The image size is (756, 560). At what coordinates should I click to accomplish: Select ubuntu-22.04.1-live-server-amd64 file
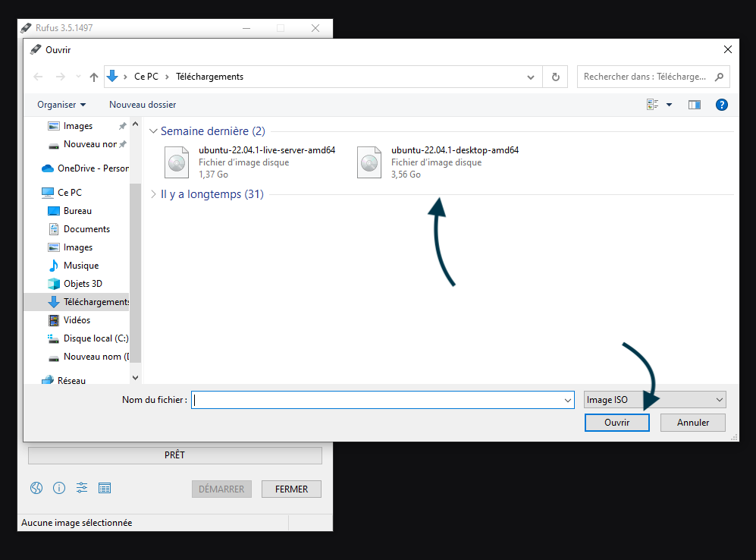pos(266,150)
